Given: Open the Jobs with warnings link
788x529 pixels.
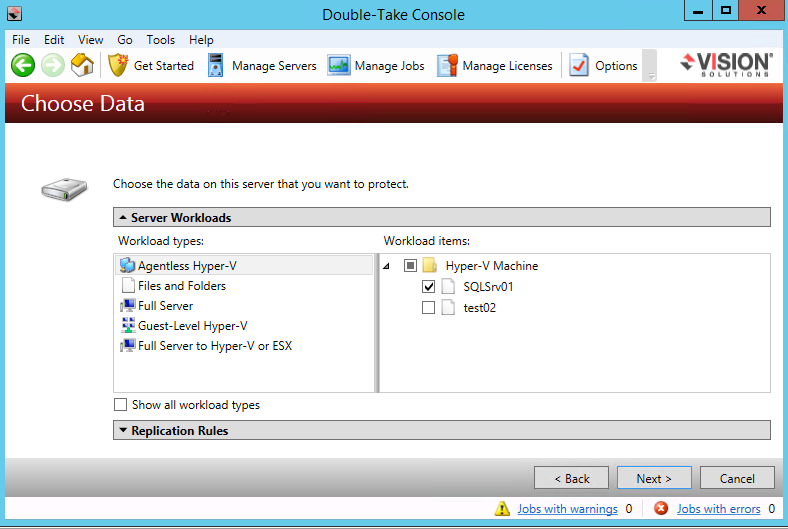Looking at the screenshot, I should 567,509.
